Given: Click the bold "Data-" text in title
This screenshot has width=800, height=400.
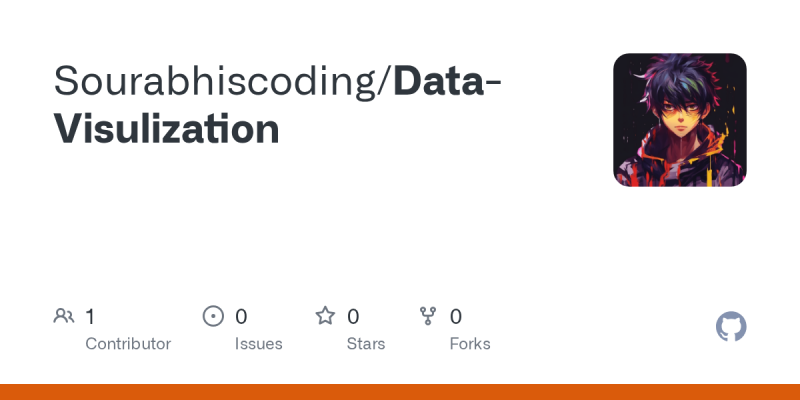Looking at the screenshot, I should coord(447,82).
